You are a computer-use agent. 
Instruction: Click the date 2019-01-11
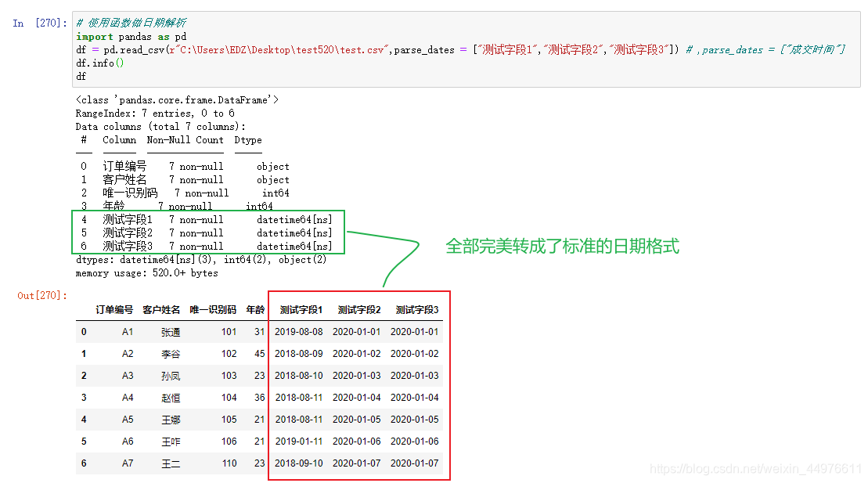point(298,442)
